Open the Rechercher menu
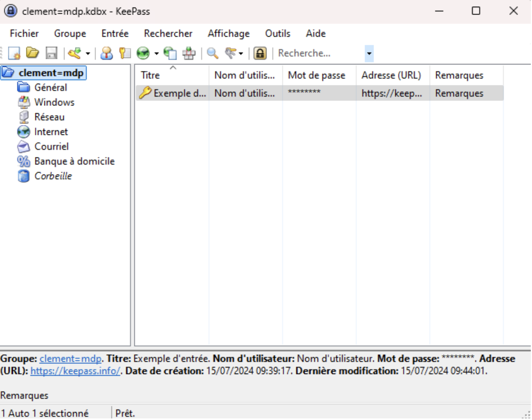The width and height of the screenshot is (532, 420). coord(168,33)
